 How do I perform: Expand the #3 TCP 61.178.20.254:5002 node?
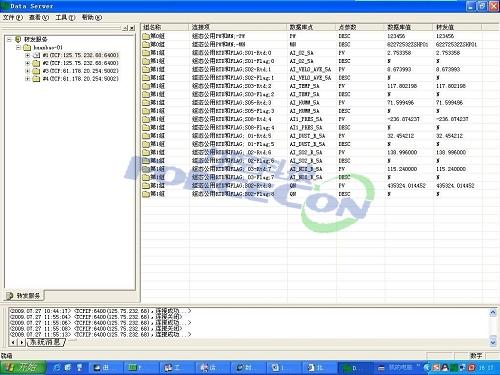click(28, 71)
